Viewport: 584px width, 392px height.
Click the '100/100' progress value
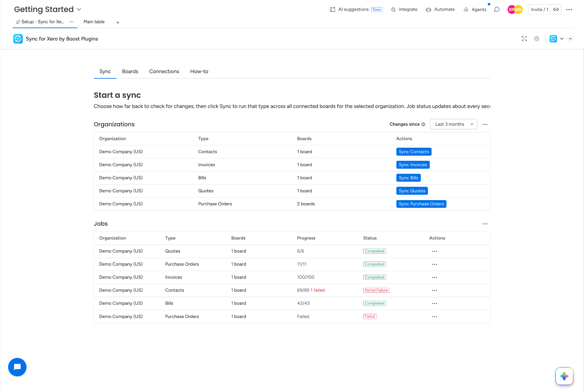306,277
